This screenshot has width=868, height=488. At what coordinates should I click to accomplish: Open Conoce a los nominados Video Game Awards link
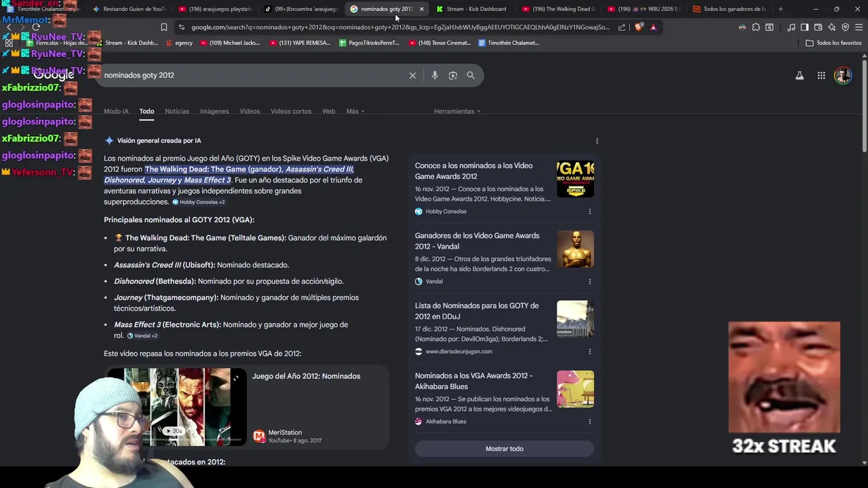[473, 171]
